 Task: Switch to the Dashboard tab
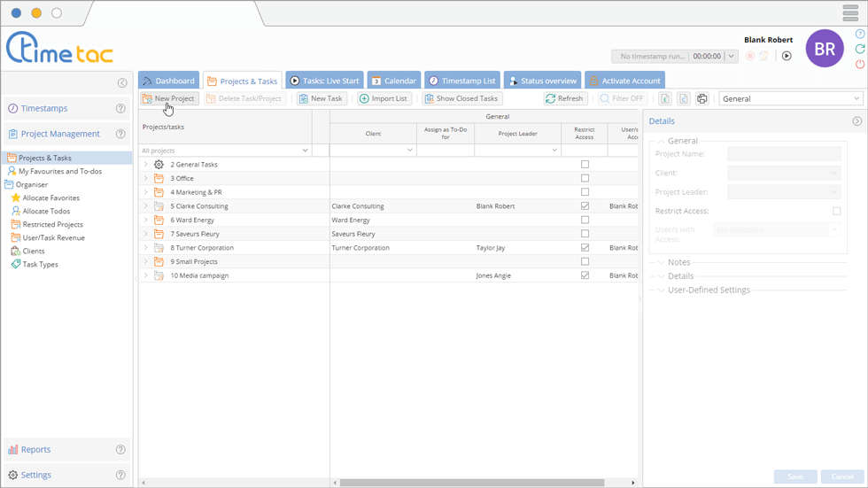[x=169, y=81]
